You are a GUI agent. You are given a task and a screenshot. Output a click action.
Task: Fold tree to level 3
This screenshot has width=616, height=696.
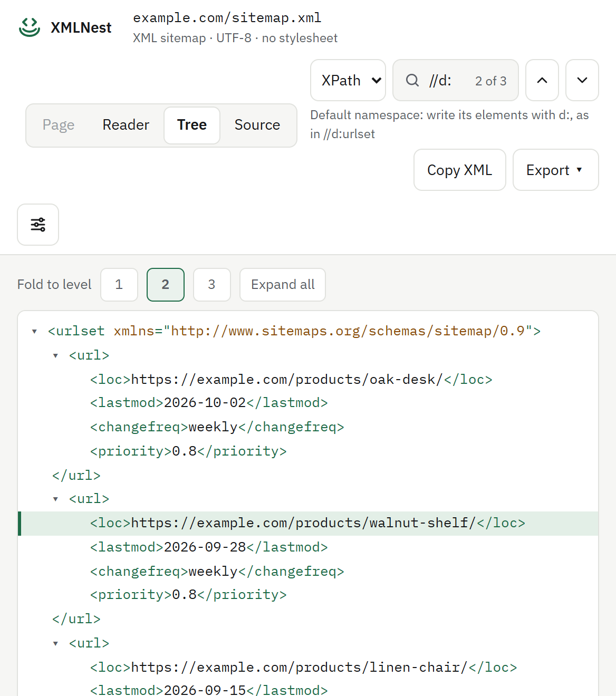click(212, 285)
